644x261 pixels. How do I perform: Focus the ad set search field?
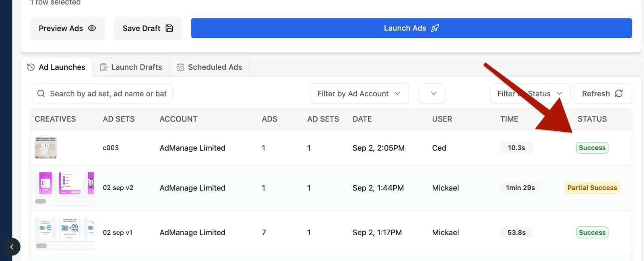[102, 93]
